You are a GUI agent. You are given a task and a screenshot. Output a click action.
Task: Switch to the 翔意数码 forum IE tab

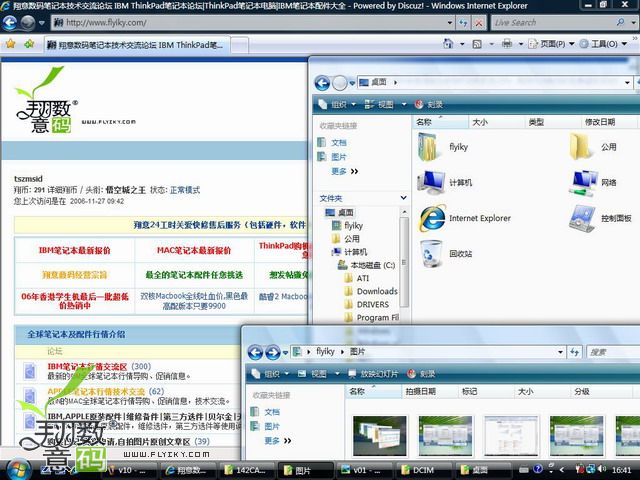[137, 44]
